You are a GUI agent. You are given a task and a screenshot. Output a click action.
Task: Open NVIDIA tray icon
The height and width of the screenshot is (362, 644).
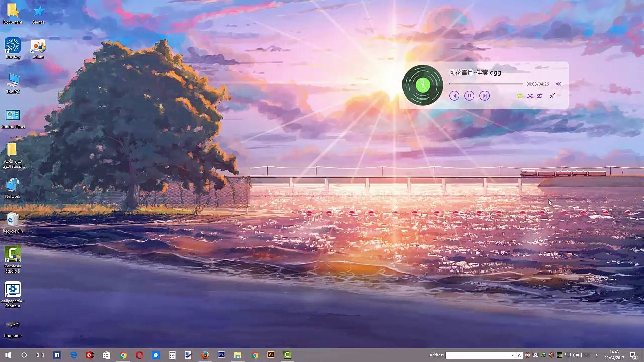pos(559,355)
